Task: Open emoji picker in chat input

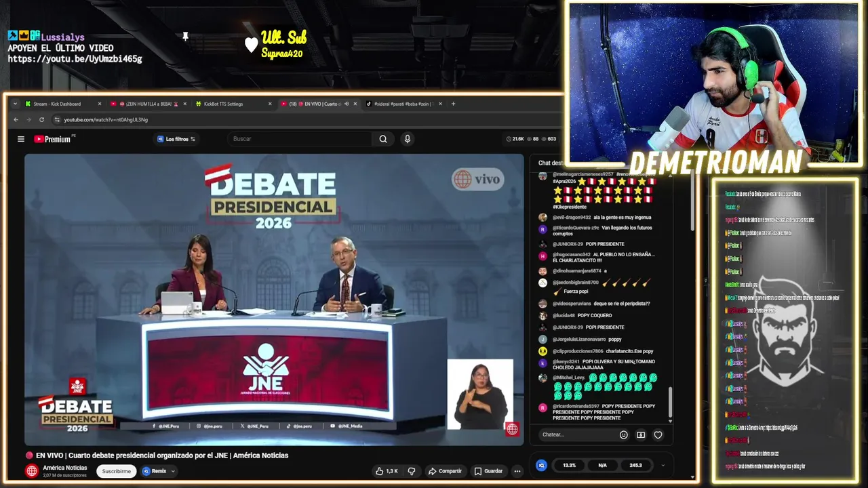Action: [x=624, y=435]
